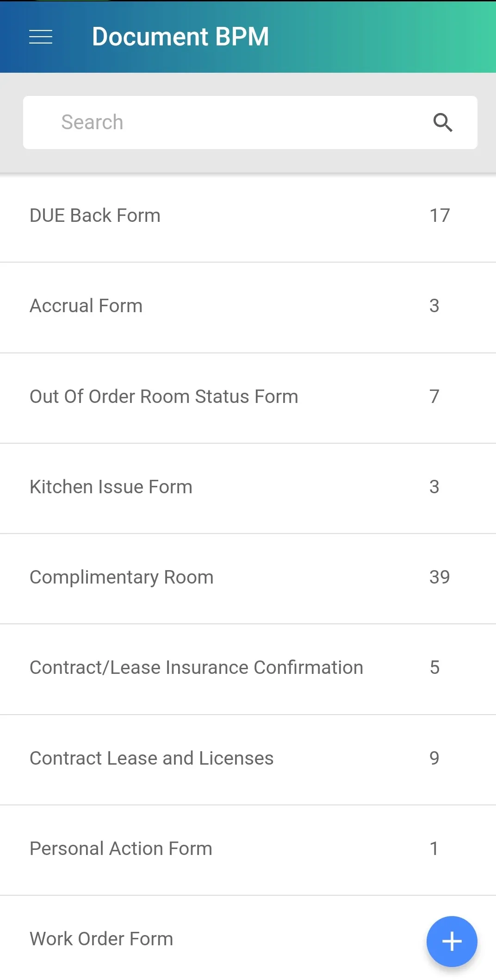The height and width of the screenshot is (980, 496).
Task: Tap the count 39 beside Complimentary Room
Action: [440, 577]
